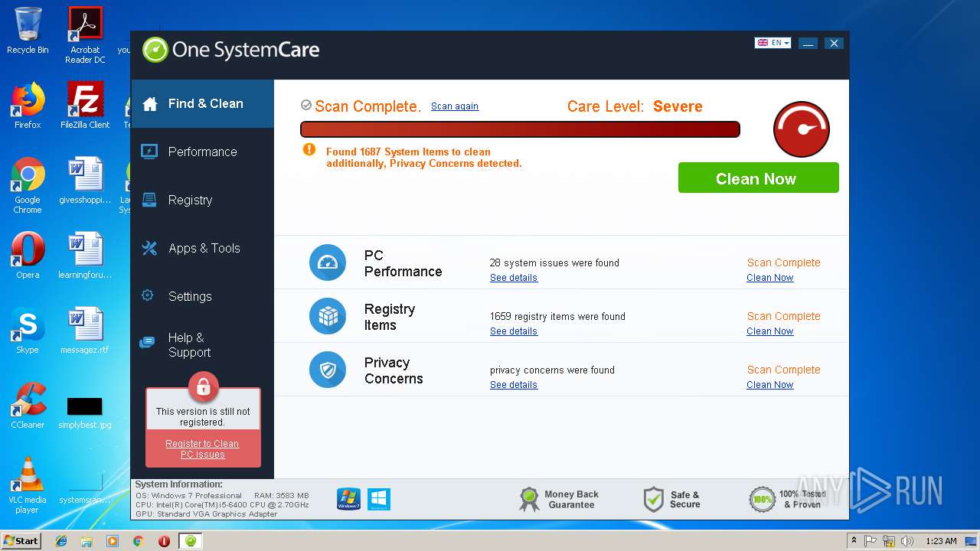The height and width of the screenshot is (551, 980).
Task: Clean Now link for Registry Items
Action: pyautogui.click(x=769, y=331)
